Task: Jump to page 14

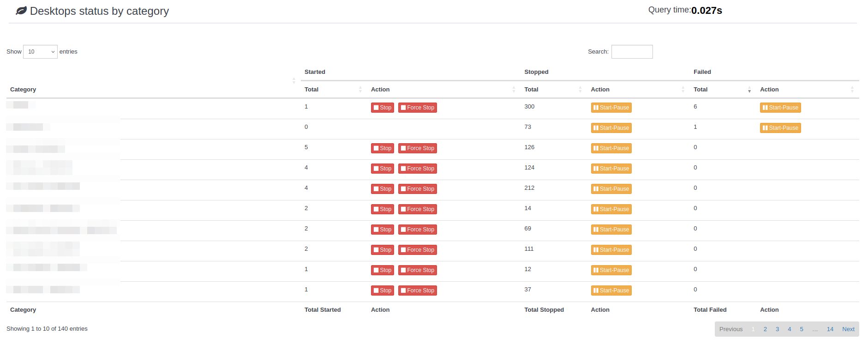Action: click(x=830, y=329)
